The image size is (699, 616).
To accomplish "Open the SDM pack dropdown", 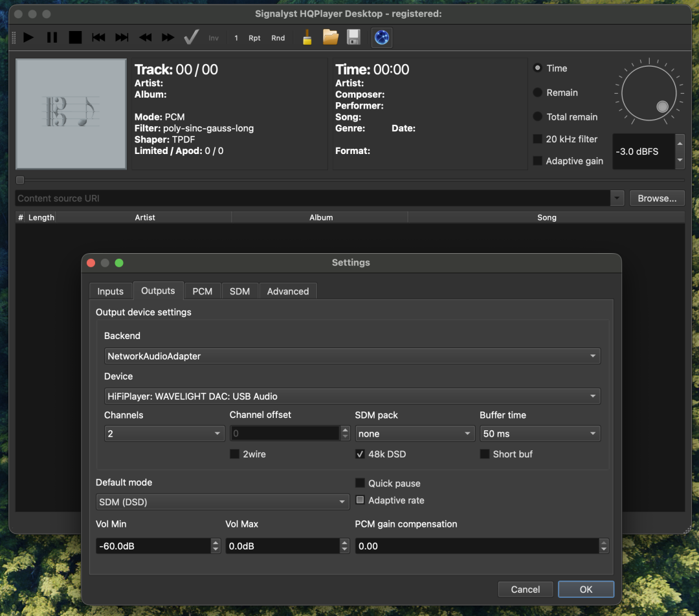I will click(415, 434).
